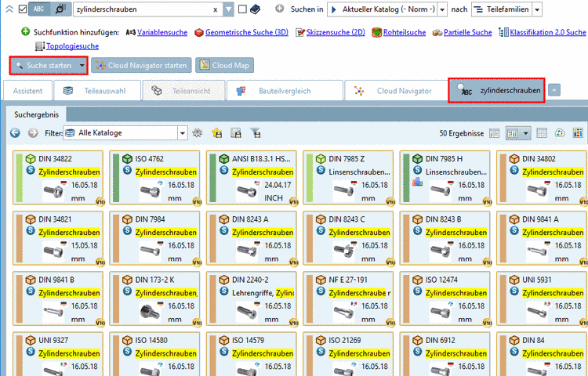The width and height of the screenshot is (588, 376).
Task: Click the cube icon of NF E 27-191
Action: [321, 280]
